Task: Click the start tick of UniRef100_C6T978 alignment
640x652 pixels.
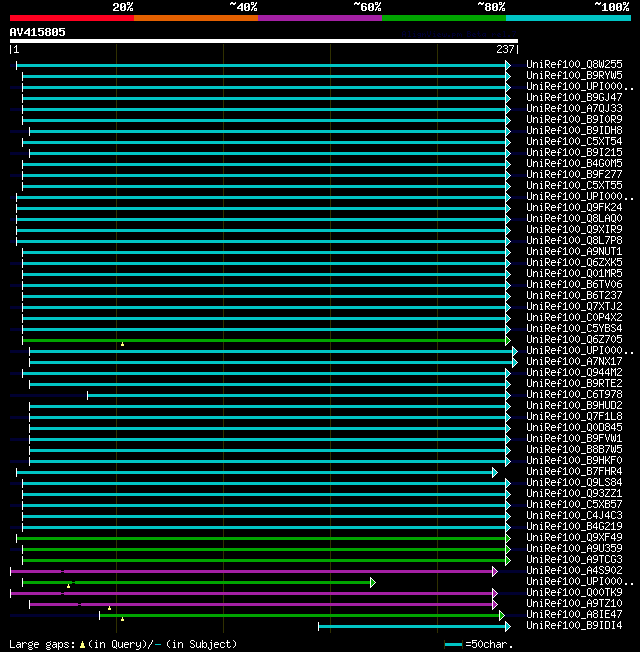Action: [x=87, y=395]
